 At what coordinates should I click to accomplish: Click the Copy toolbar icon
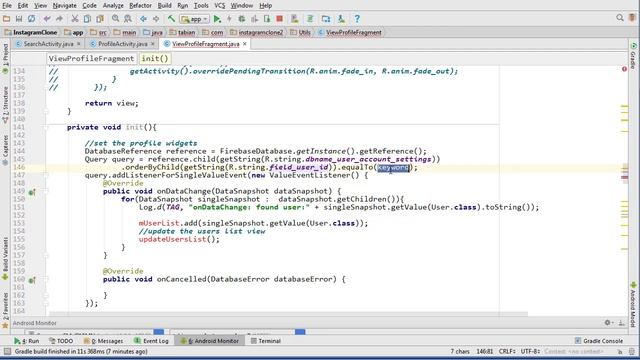pos(87,19)
